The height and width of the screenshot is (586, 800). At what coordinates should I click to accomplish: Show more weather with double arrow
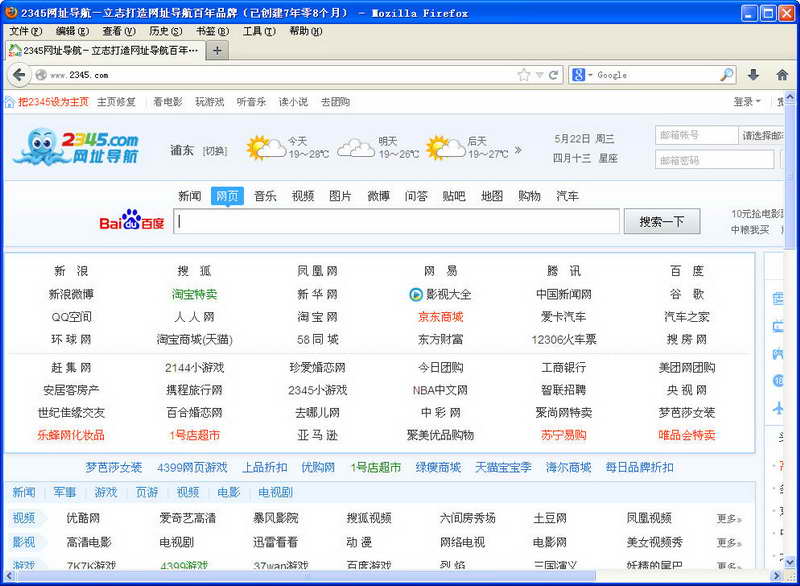tap(518, 150)
